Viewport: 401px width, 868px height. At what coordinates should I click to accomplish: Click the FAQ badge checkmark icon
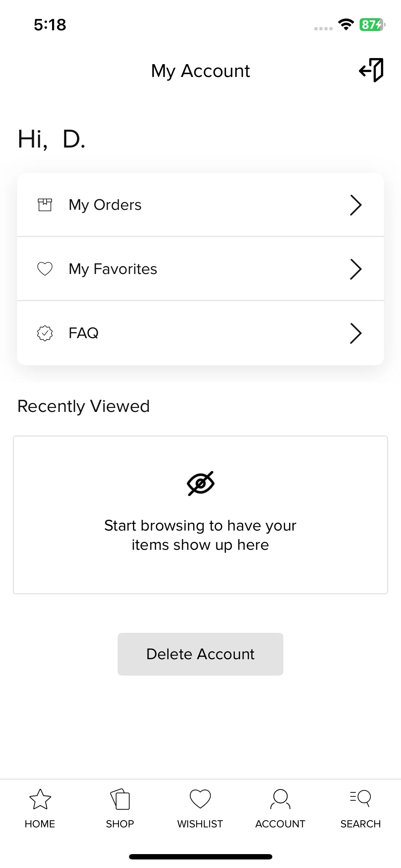[45, 333]
